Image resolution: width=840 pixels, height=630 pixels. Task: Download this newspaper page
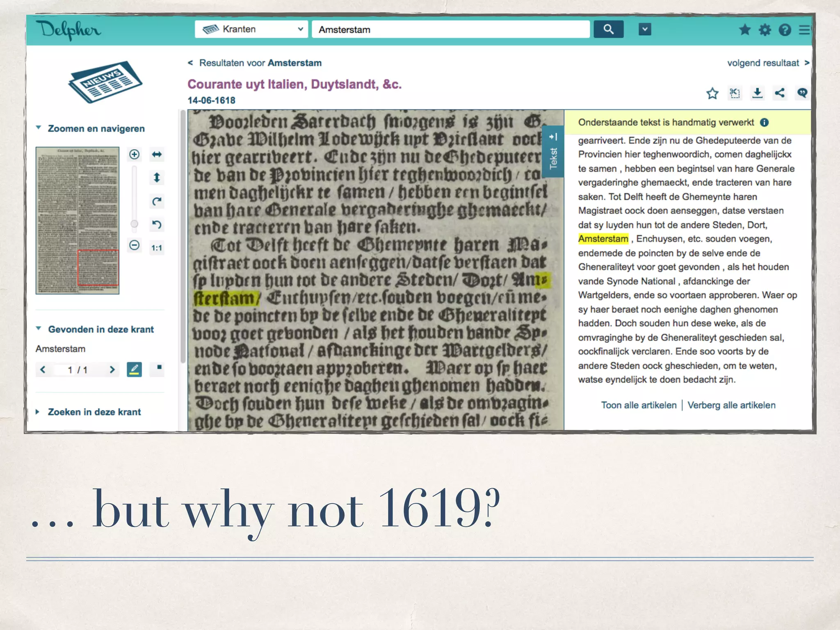(758, 93)
